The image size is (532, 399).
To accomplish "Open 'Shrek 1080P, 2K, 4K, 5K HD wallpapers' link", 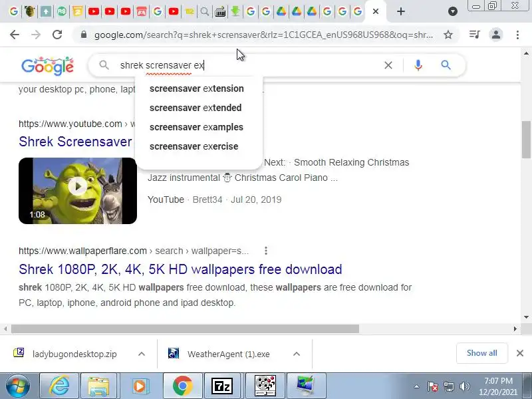I will point(180,269).
